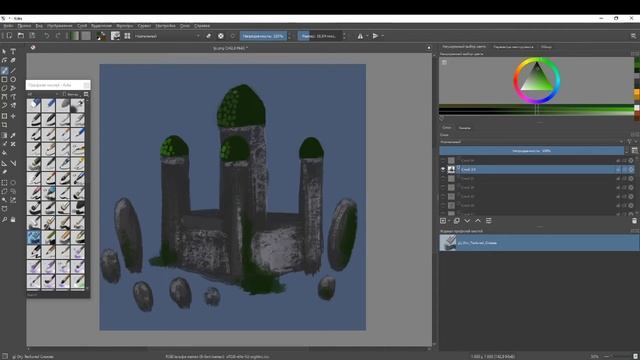Select the Gradient tool in the toolbox
The width and height of the screenshot is (640, 360).
pos(4,135)
